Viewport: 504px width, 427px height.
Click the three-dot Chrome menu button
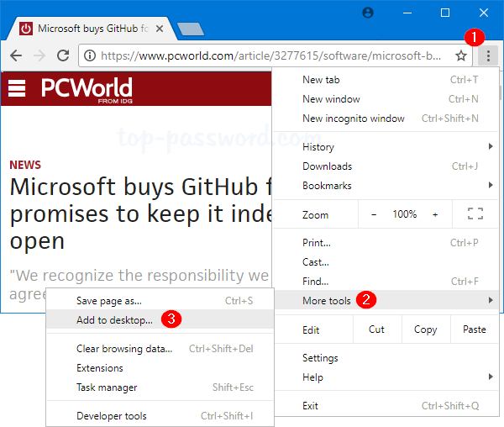488,55
